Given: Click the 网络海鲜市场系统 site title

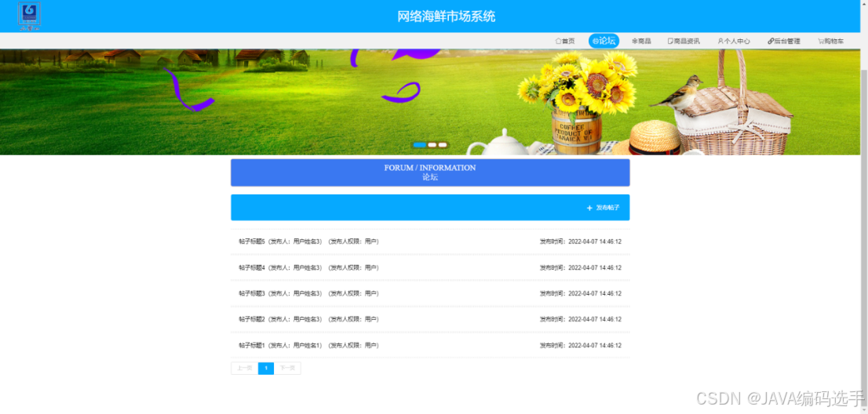Looking at the screenshot, I should 447,16.
